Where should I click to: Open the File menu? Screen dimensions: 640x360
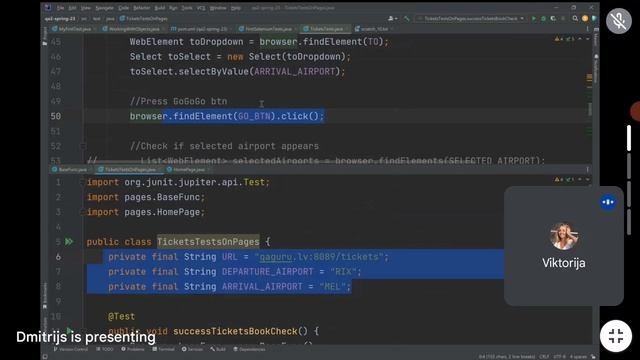(60, 8)
